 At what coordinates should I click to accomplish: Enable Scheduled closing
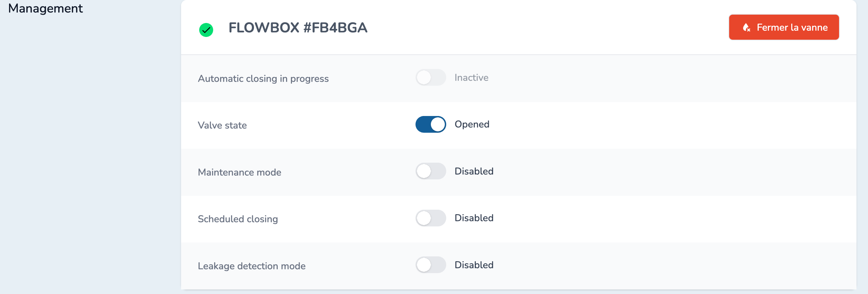pyautogui.click(x=431, y=218)
